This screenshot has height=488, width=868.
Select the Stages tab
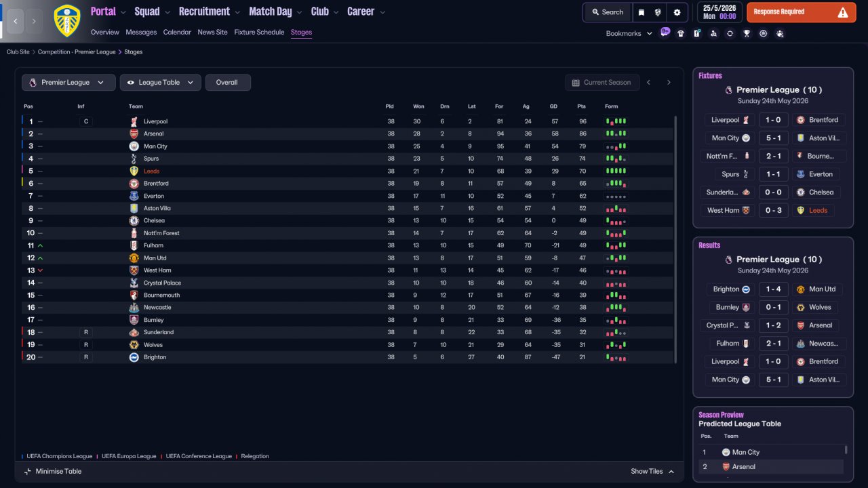click(301, 32)
